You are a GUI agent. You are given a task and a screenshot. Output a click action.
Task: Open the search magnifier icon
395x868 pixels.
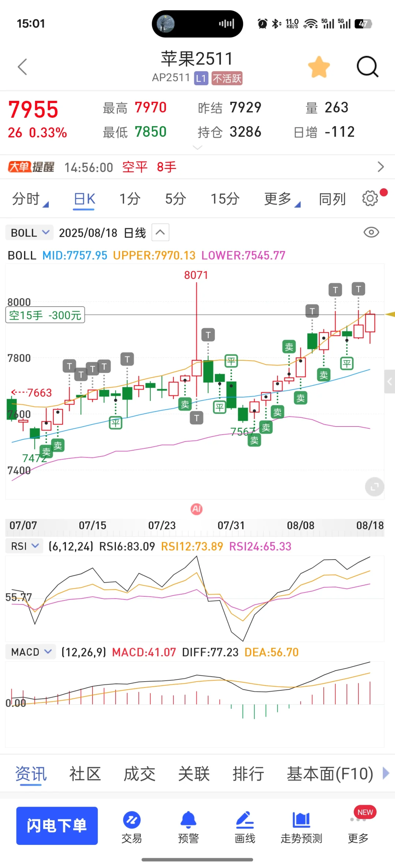(367, 67)
